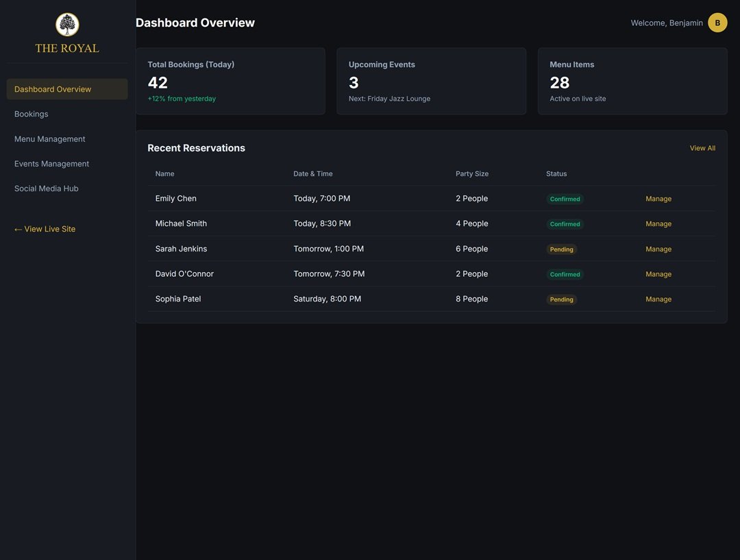Click the name Michael Smith
Viewport: 740px width, 560px height.
(181, 223)
